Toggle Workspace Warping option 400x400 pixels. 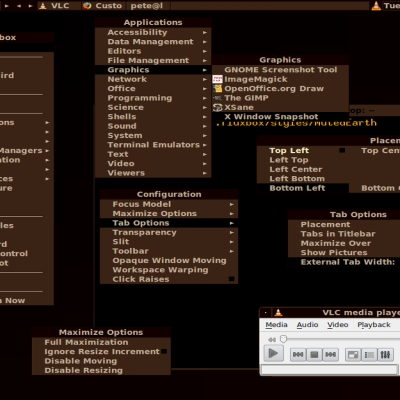click(x=169, y=270)
